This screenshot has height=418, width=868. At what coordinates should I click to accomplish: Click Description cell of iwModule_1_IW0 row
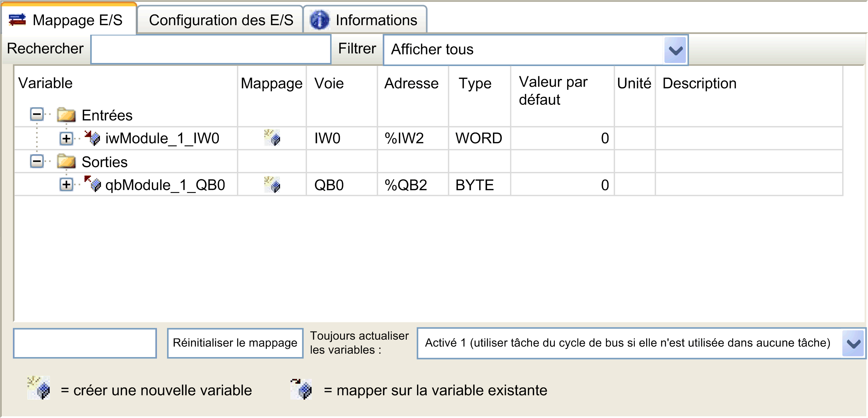pos(749,138)
